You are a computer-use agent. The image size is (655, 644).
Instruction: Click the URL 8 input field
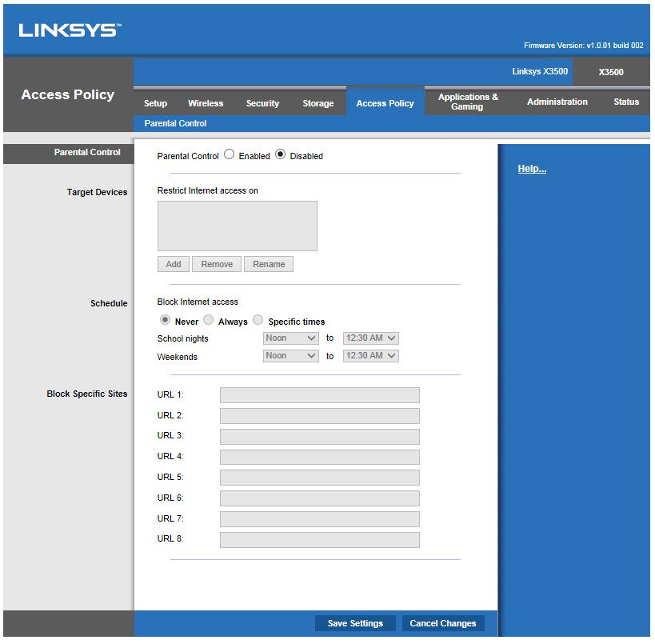point(320,539)
